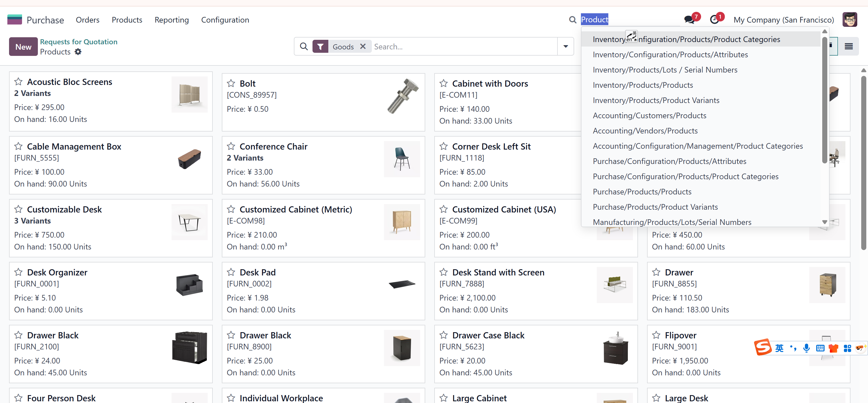The image size is (868, 403).
Task: Choose Accounting/Vendors/Products suggestion
Action: [701, 131]
